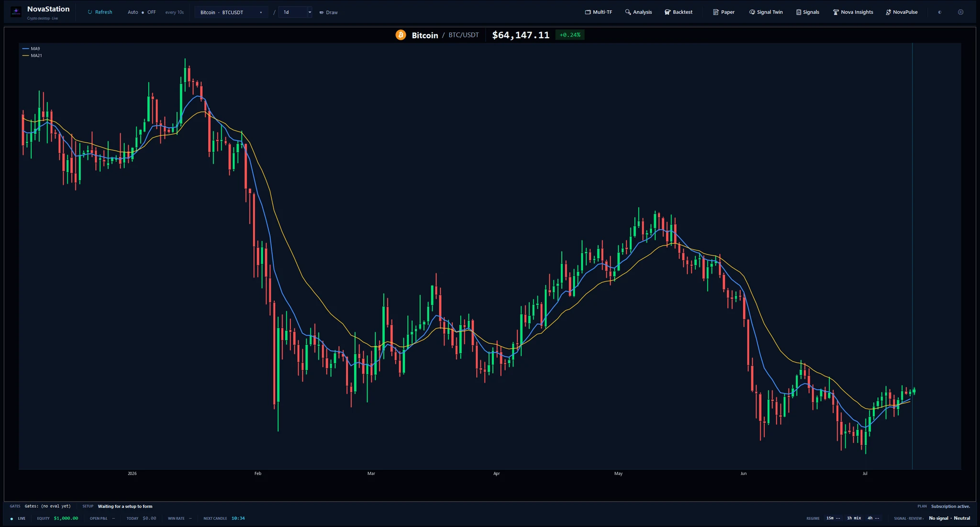Image resolution: width=980 pixels, height=527 pixels.
Task: Click the Refresh button label
Action: [103, 12]
